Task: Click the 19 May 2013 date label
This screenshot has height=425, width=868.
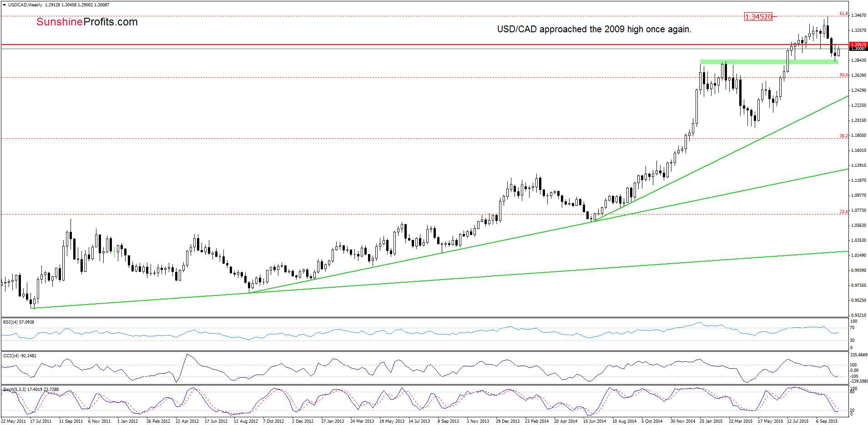Action: 392,421
